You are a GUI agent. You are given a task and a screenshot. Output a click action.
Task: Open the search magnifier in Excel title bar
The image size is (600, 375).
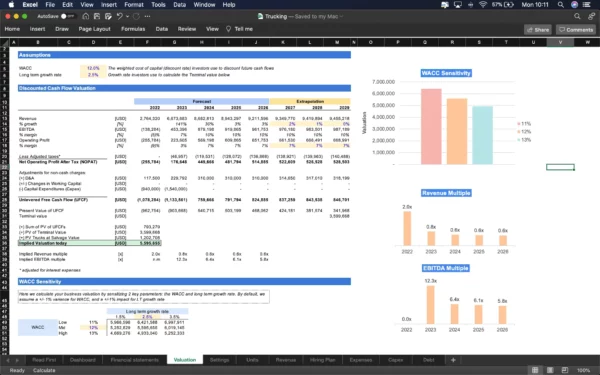point(577,16)
